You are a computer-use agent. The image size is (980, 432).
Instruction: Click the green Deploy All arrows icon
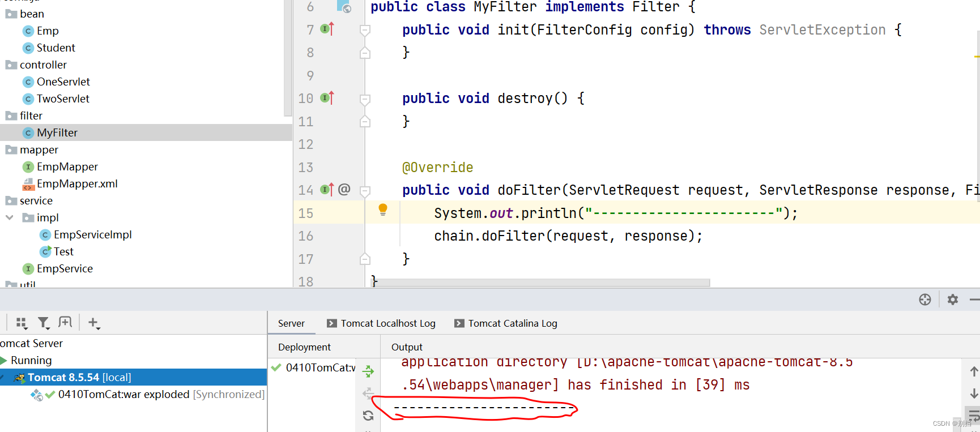tap(368, 371)
